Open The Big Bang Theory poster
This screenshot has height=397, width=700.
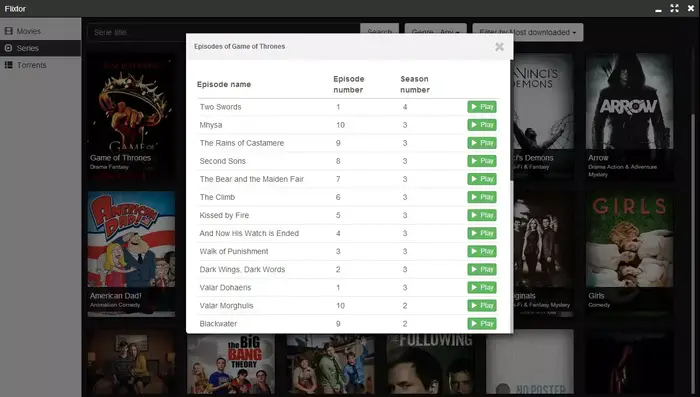pos(231,364)
